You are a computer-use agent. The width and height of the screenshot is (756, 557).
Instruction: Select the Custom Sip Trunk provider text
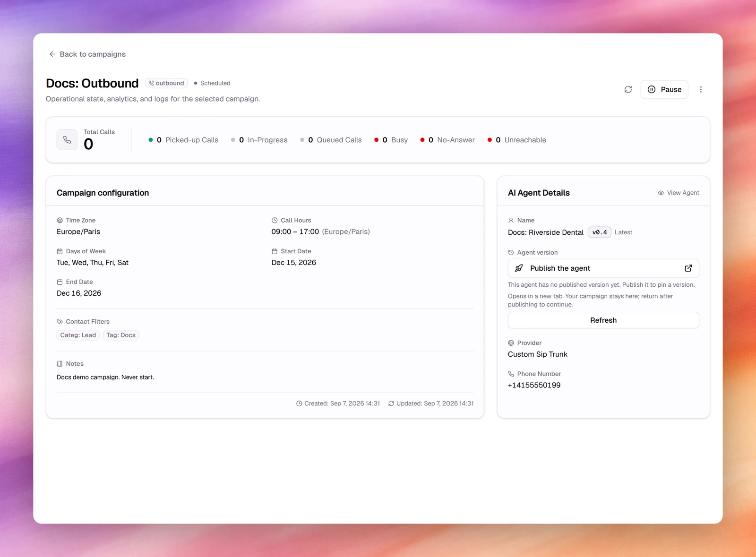pyautogui.click(x=538, y=354)
